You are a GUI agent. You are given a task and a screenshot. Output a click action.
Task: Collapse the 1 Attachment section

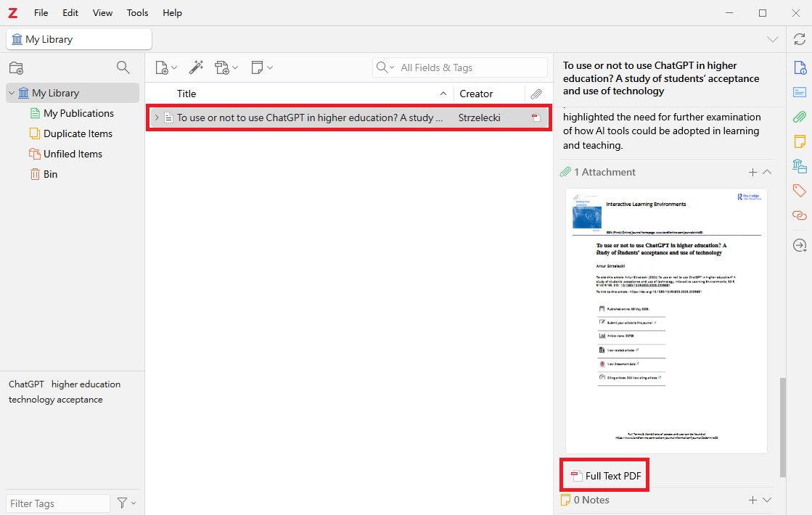767,172
